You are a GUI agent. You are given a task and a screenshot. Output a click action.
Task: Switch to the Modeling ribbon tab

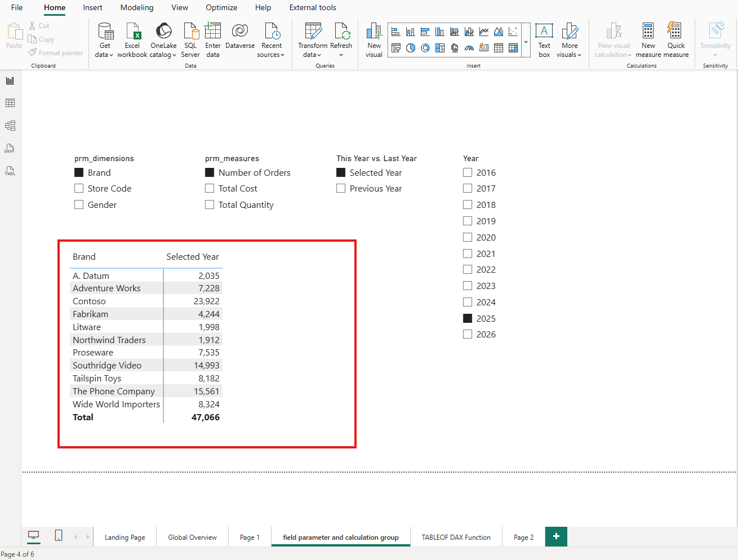pos(137,7)
